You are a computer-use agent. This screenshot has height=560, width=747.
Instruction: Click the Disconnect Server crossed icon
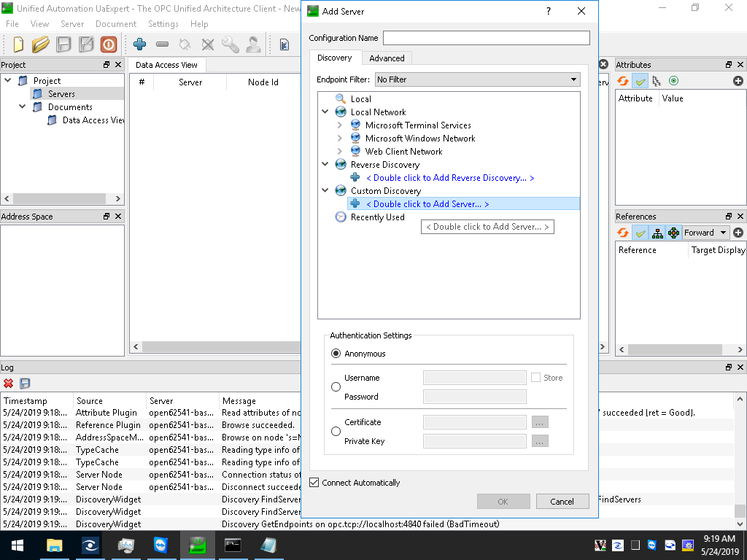click(x=208, y=44)
